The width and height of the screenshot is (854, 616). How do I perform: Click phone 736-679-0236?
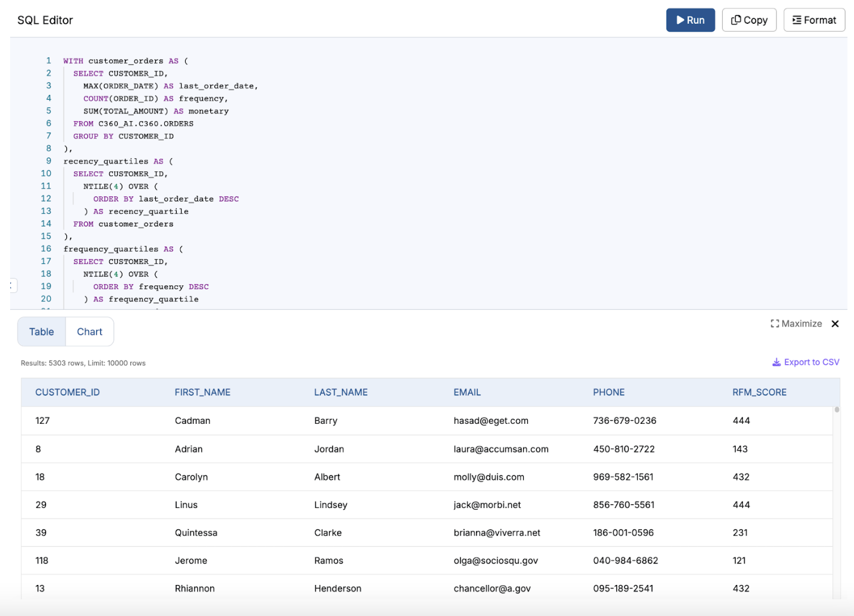(625, 420)
